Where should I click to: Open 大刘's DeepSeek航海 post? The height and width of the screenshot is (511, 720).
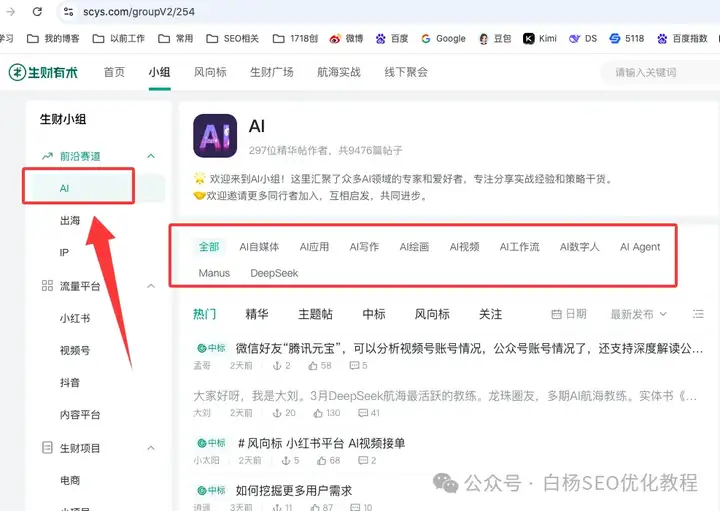pos(445,396)
